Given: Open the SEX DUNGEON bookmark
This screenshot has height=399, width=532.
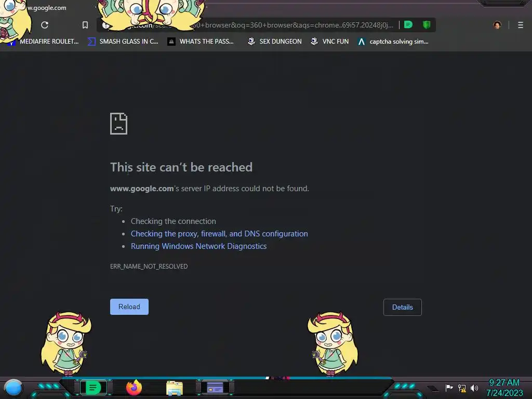Looking at the screenshot, I should (275, 42).
